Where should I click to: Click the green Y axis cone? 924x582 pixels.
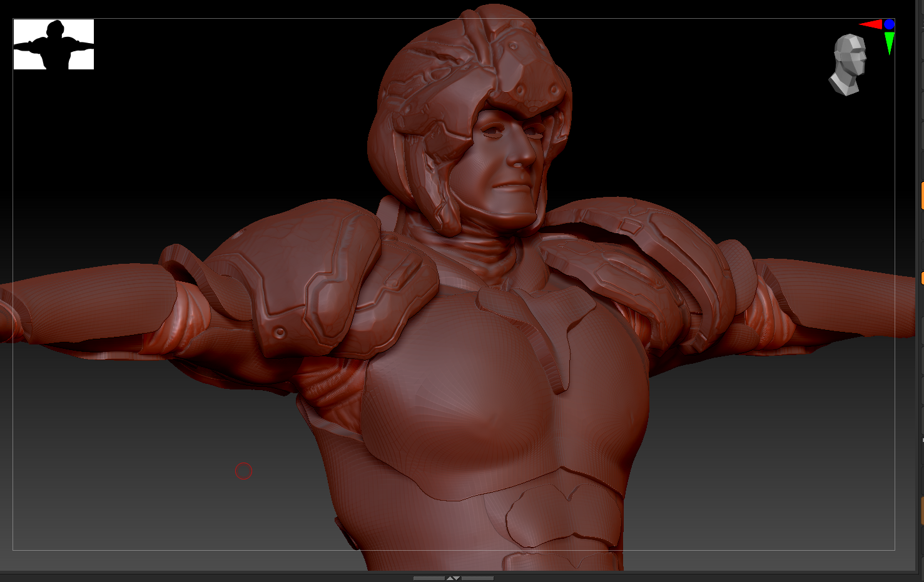pos(890,43)
